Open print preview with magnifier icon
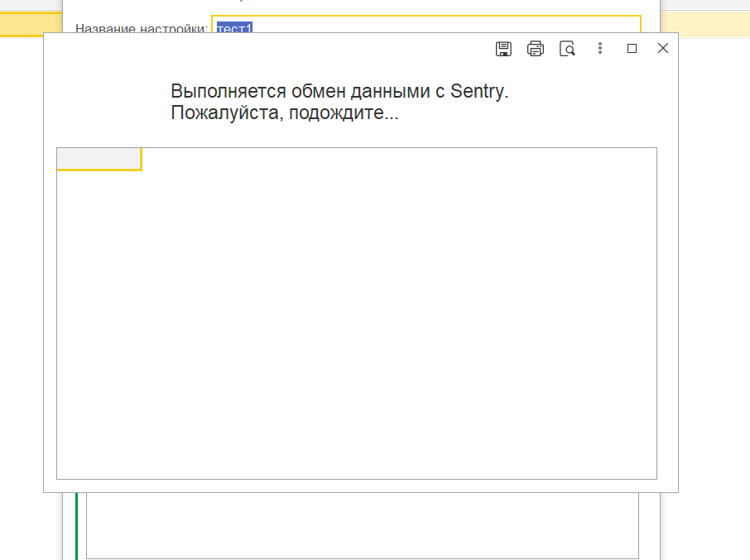The width and height of the screenshot is (750, 560). click(x=567, y=49)
